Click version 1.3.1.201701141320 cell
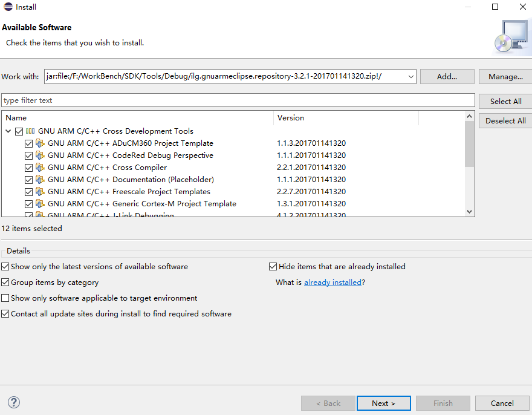The height and width of the screenshot is (415, 532). [311, 204]
